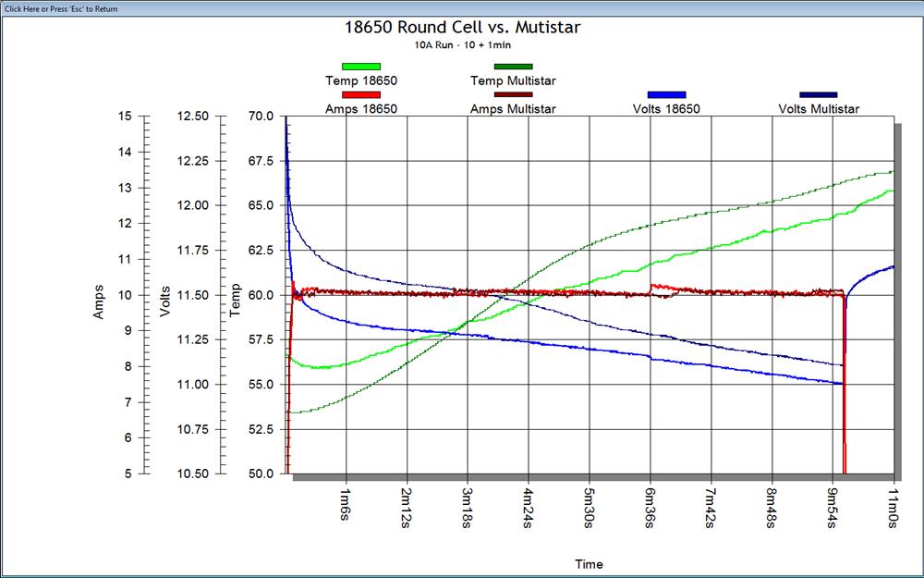The width and height of the screenshot is (924, 578).
Task: Select the 'Volts Multistar' legend label
Action: (819, 109)
